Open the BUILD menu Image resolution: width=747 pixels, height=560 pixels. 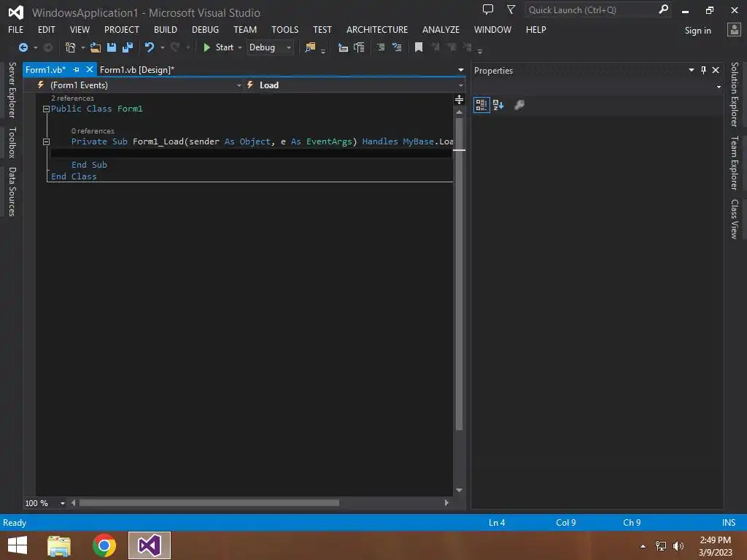[x=166, y=29]
